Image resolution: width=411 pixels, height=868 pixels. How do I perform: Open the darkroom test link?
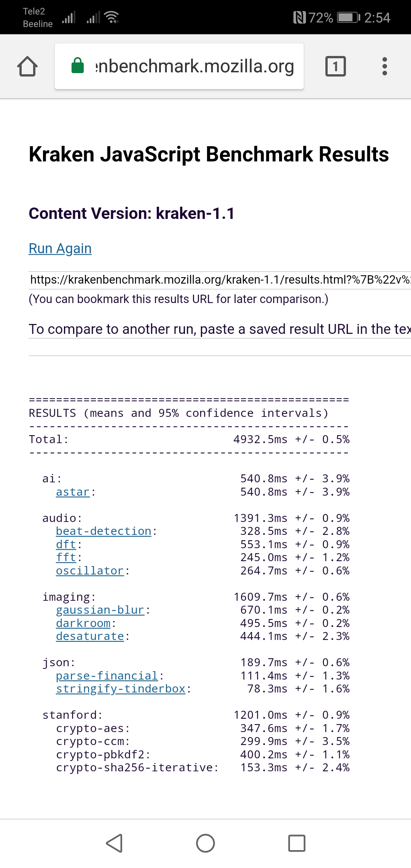[x=83, y=623]
